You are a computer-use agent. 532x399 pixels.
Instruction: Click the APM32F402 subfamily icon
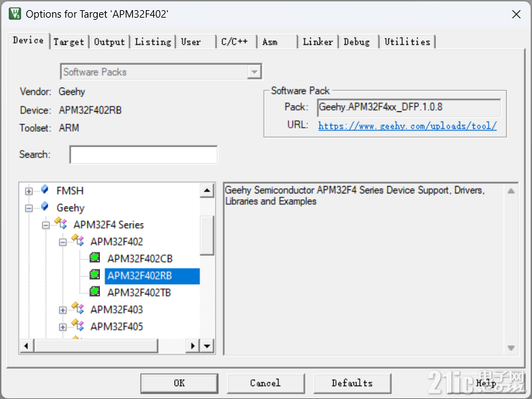(x=77, y=240)
